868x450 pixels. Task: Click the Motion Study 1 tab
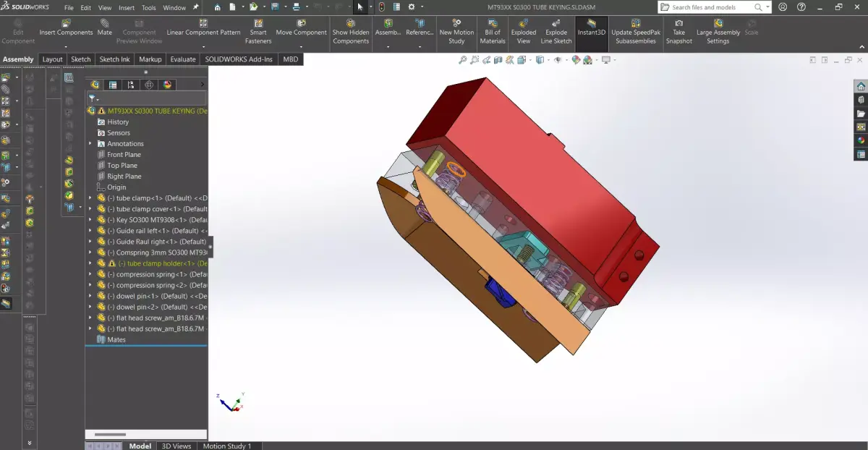tap(229, 446)
